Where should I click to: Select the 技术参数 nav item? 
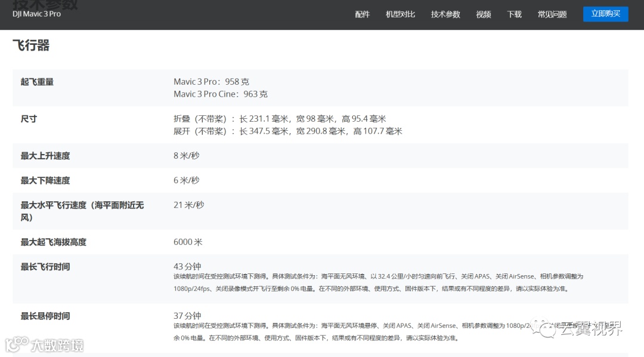click(445, 14)
